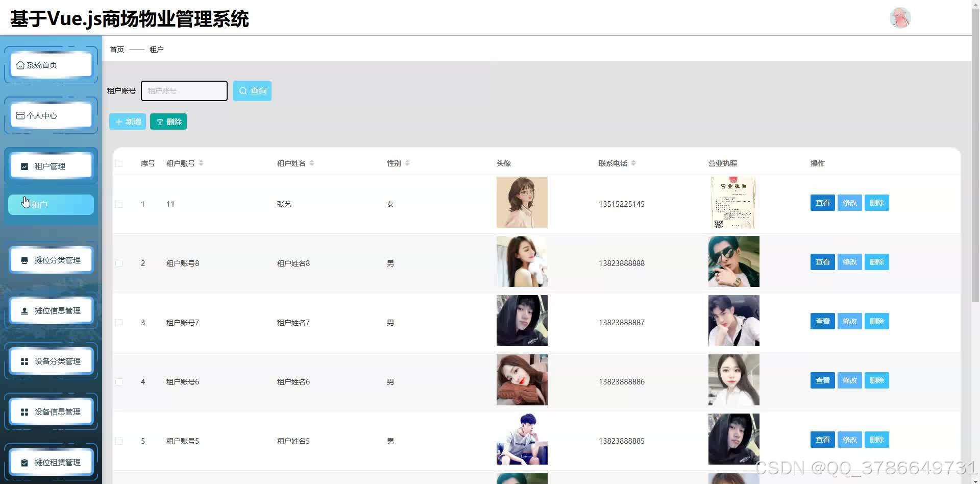
Task: Click the home icon beside 系统首页
Action: point(20,65)
